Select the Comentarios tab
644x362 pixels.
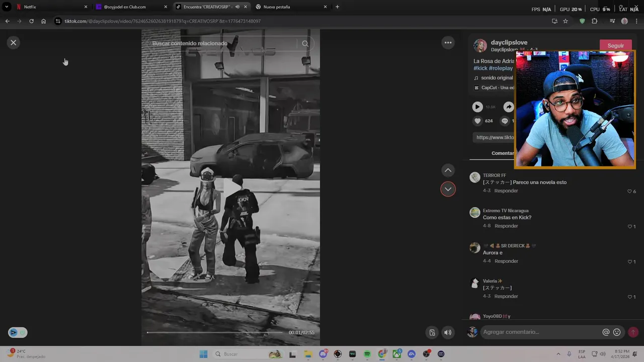[503, 153]
